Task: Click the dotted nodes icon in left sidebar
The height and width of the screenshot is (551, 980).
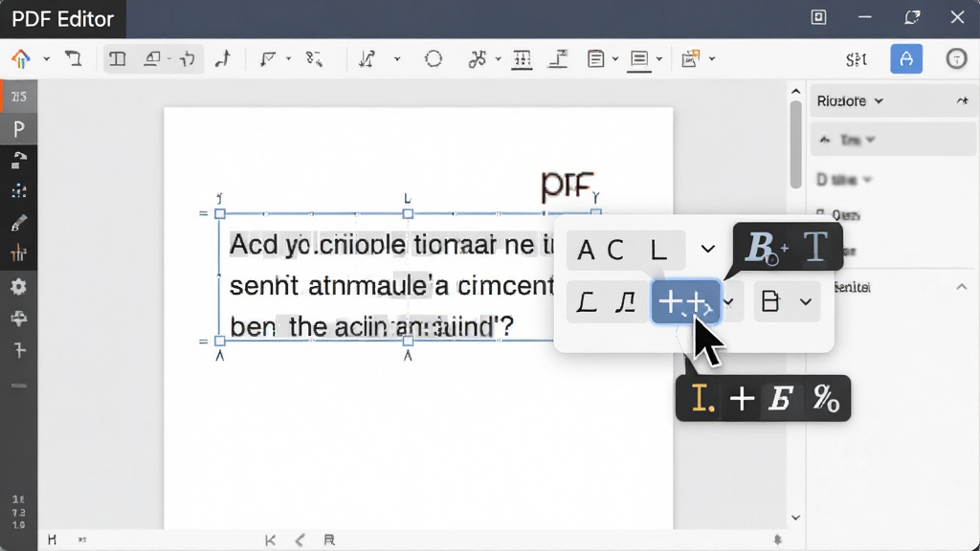Action: 19,191
